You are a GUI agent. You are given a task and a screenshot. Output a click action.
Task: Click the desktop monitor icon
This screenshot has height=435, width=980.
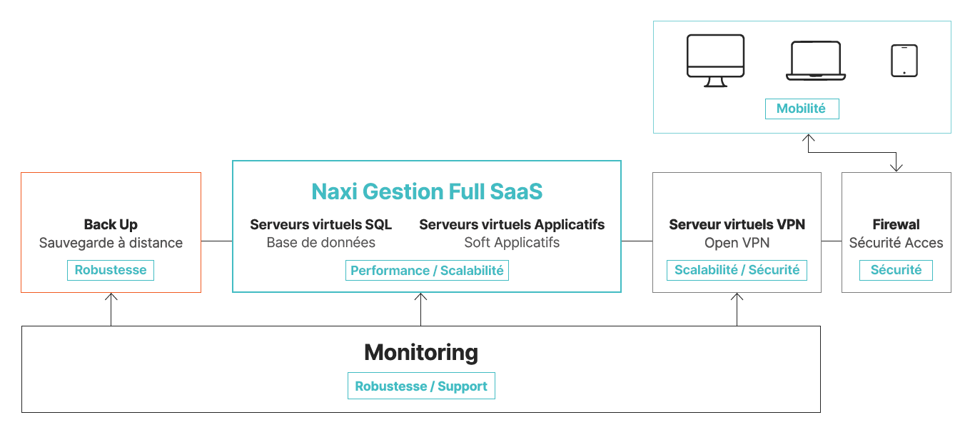(715, 60)
